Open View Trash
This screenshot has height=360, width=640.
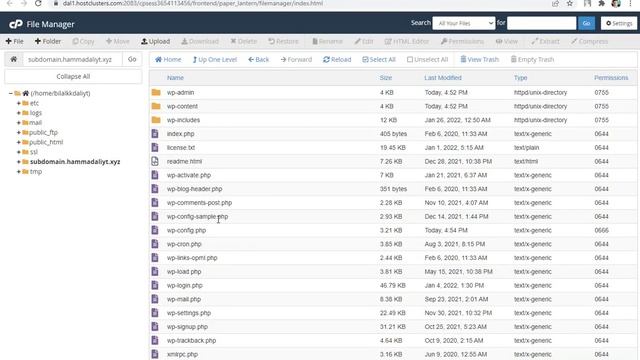pyautogui.click(x=480, y=60)
